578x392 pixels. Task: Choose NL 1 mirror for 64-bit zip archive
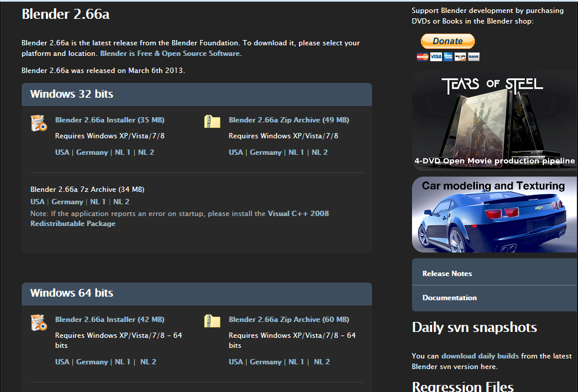pos(297,362)
